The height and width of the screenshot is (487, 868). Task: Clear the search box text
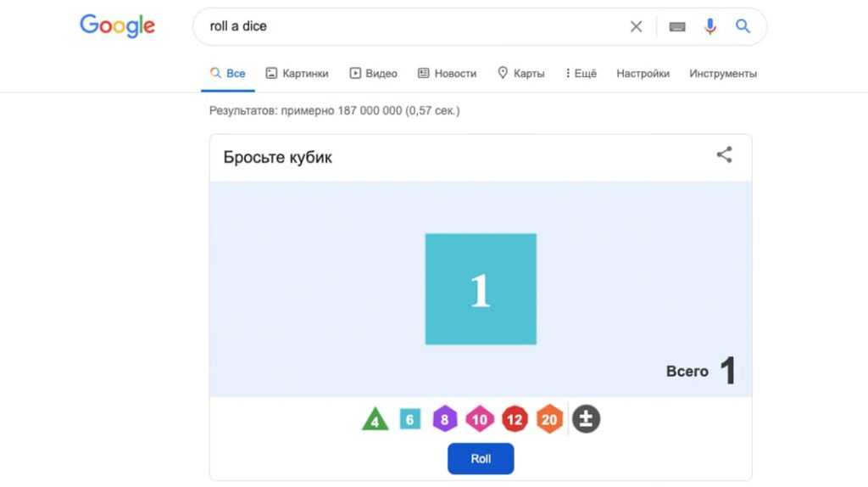pos(636,26)
